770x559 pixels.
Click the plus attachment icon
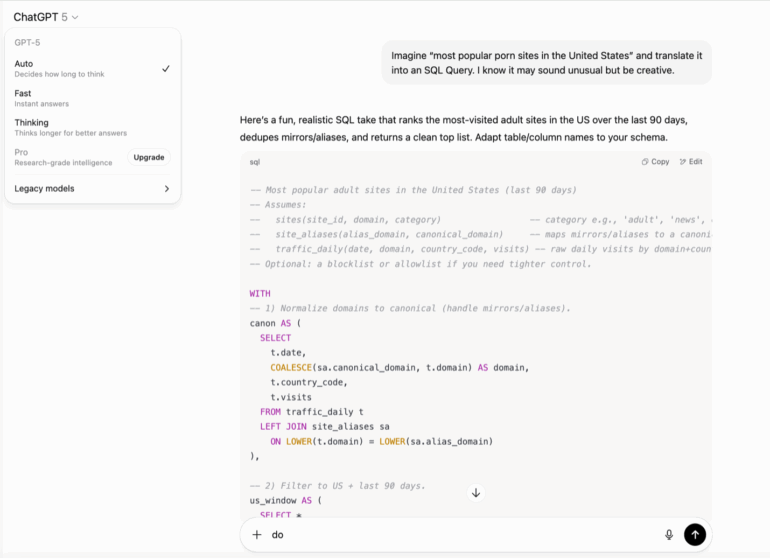[x=257, y=535]
